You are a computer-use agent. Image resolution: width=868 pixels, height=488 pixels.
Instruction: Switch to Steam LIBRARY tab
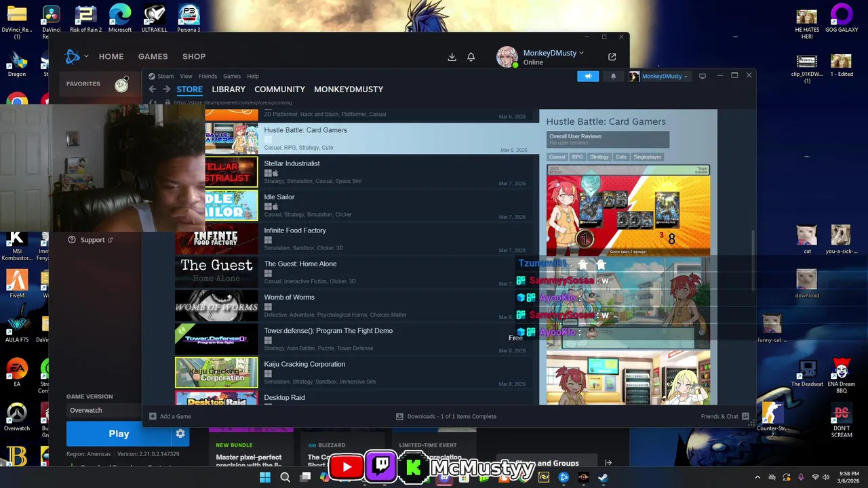pyautogui.click(x=229, y=89)
